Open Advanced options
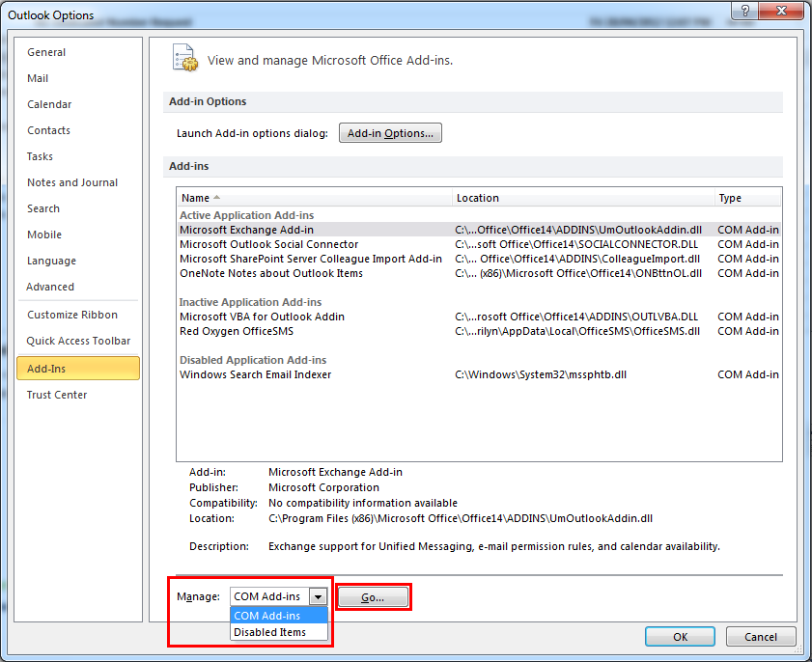The width and height of the screenshot is (812, 662). 49,287
